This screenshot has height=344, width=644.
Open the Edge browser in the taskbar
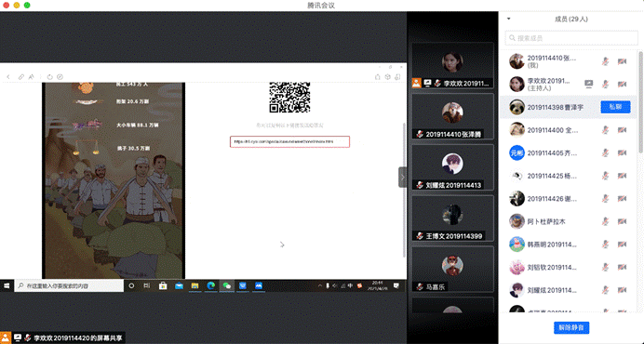click(210, 285)
